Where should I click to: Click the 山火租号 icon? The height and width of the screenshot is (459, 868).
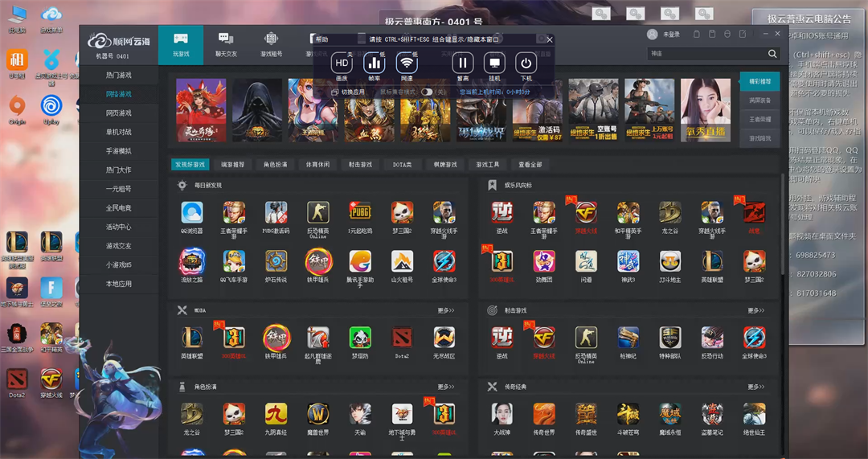point(402,261)
